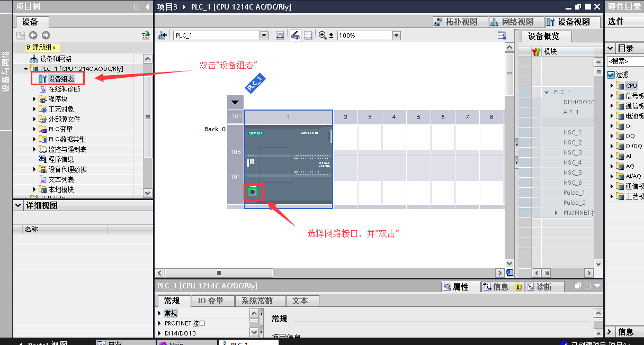Expand the 工艺对象 tree node
This screenshot has width=644, height=345.
(x=35, y=109)
